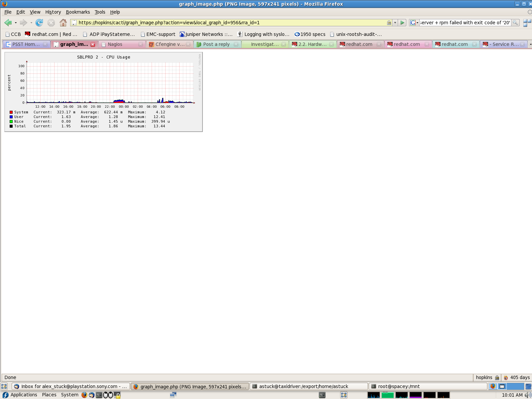Close the Post a reply tab
The image size is (532, 399).
[x=236, y=44]
